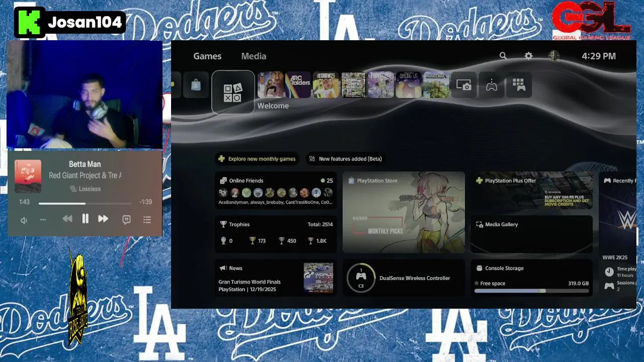Click New features added (Beta) button
This screenshot has width=644, height=362.
pos(346,159)
